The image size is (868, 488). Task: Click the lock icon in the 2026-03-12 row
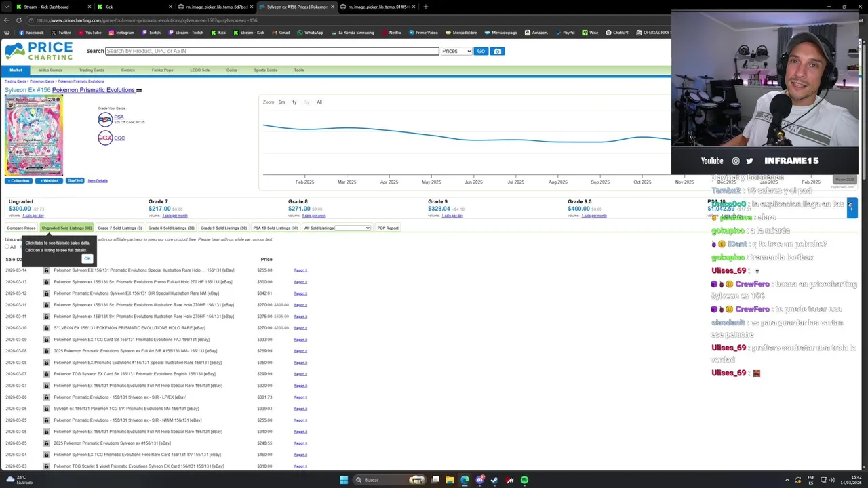(46, 293)
